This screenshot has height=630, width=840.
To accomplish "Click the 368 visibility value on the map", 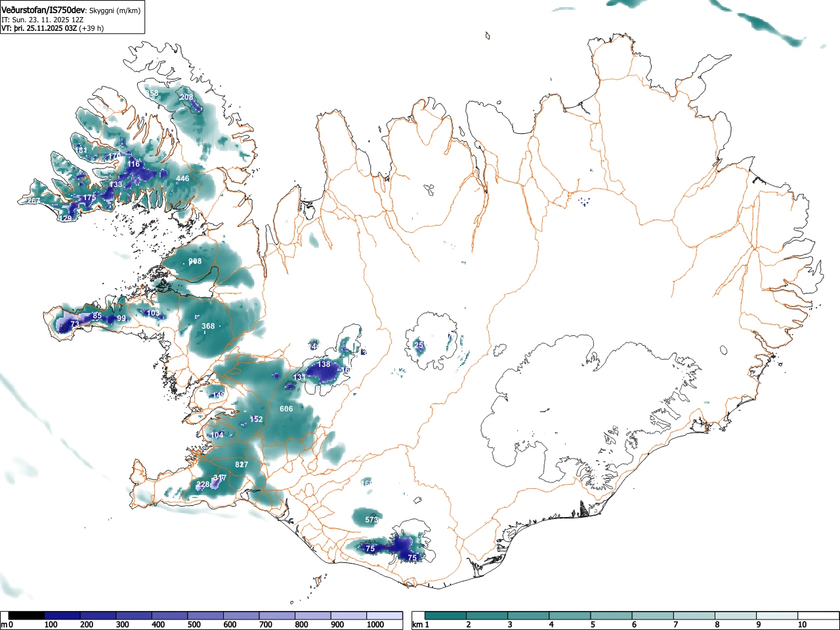I will coord(208,326).
